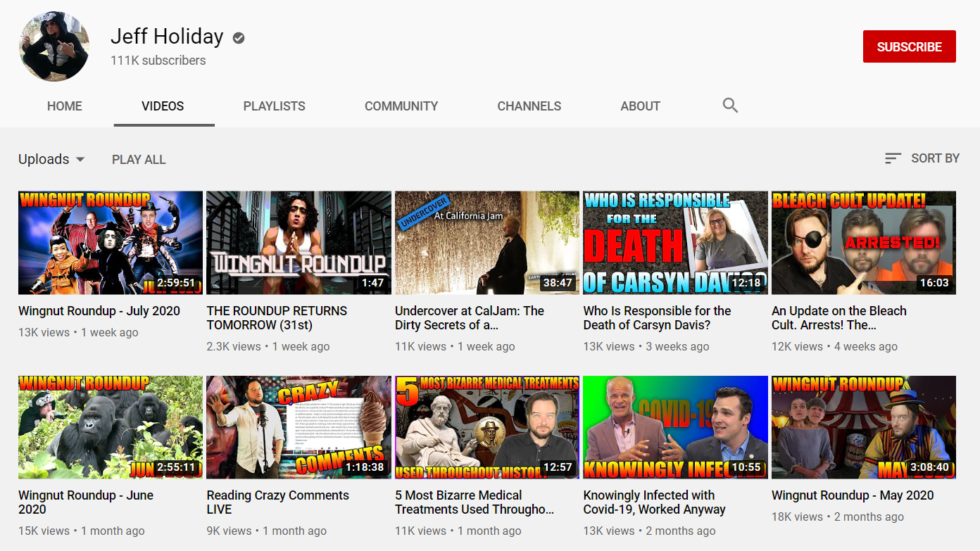Play the Carsyn Davis death thumbnail
980x551 pixels.
(676, 243)
